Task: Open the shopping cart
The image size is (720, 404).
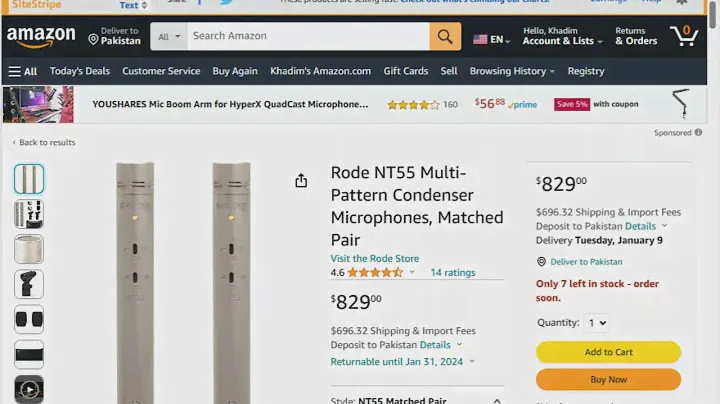Action: click(684, 37)
